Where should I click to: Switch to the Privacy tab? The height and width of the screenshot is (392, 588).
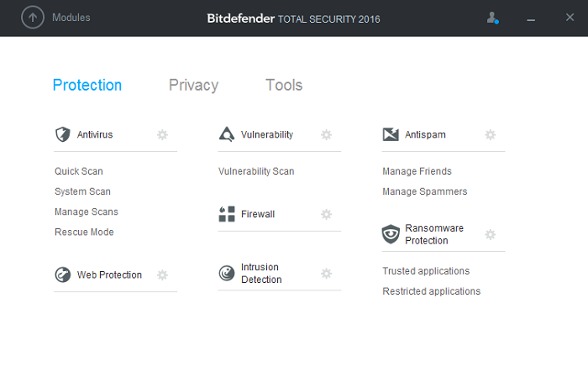coord(193,86)
